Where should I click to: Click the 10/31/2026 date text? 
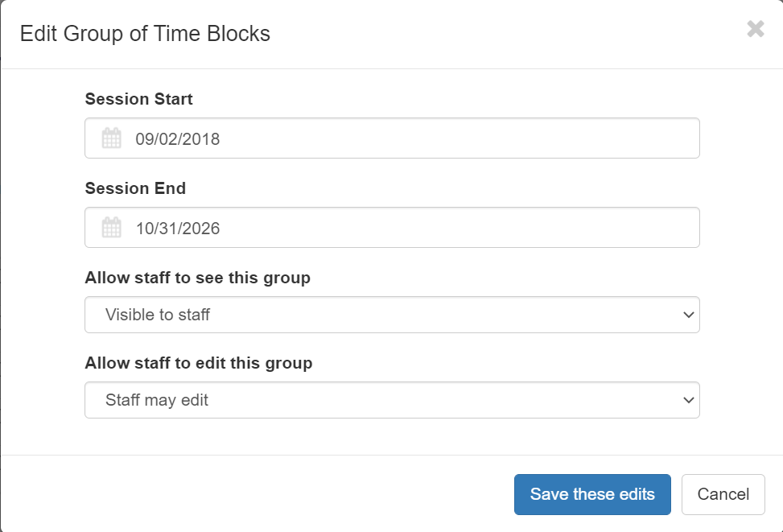pyautogui.click(x=178, y=229)
